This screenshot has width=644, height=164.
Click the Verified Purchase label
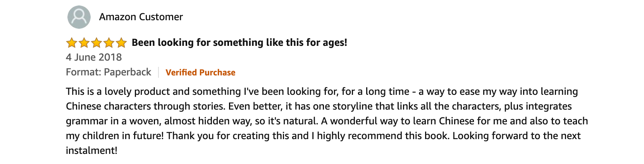[200, 73]
